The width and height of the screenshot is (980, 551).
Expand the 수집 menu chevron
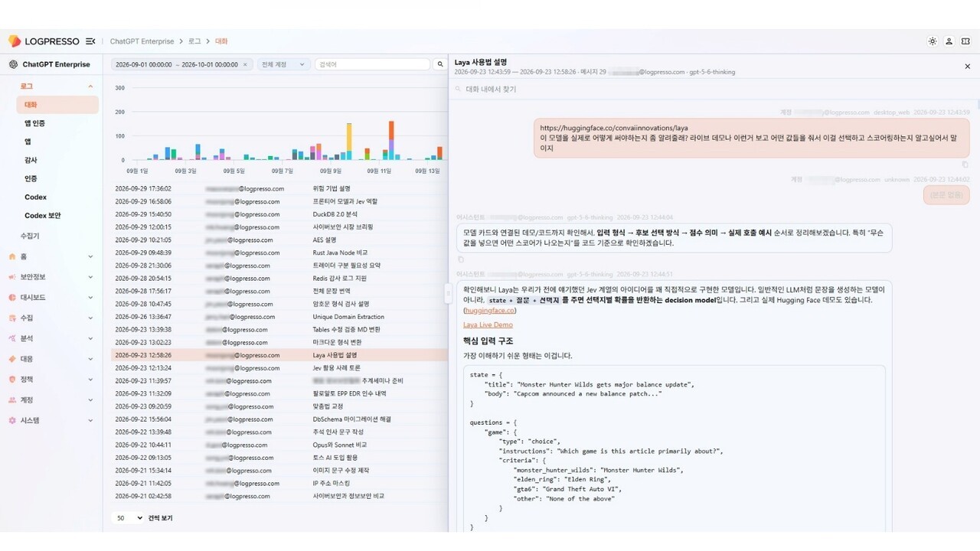click(90, 318)
